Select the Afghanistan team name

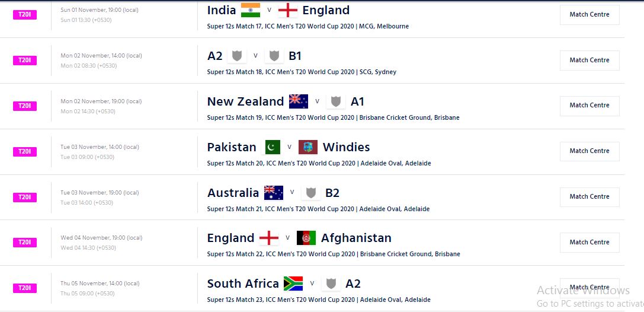[356, 238]
